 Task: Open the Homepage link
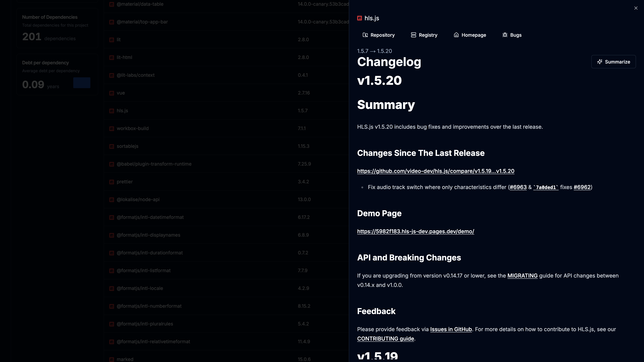point(470,35)
